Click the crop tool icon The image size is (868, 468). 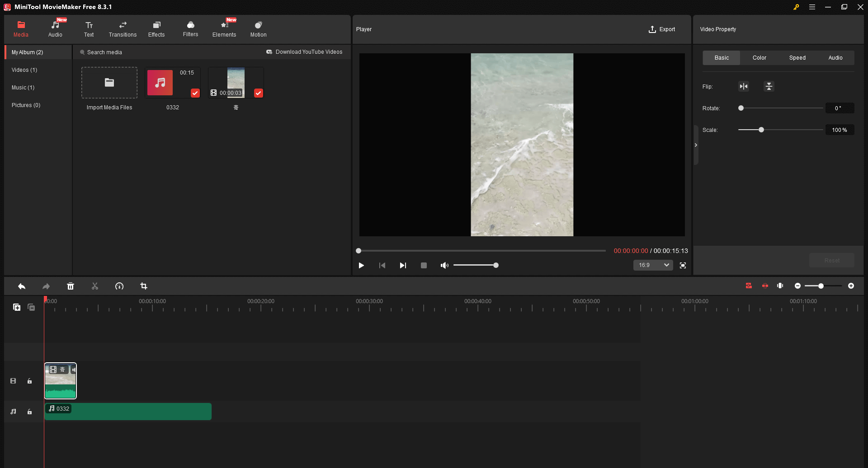tap(144, 286)
